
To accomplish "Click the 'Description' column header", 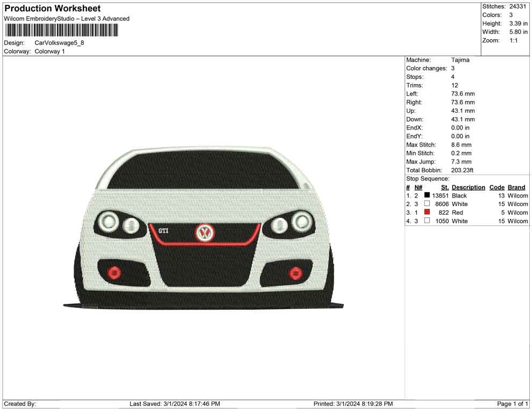I will click(468, 187).
